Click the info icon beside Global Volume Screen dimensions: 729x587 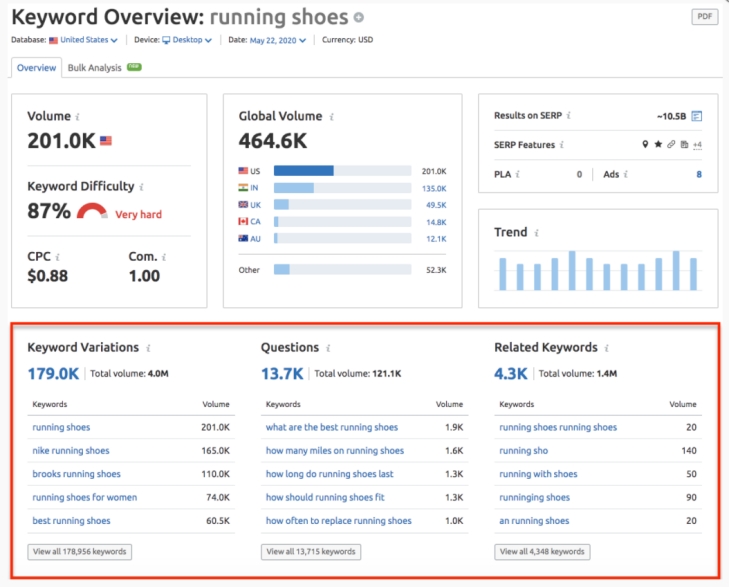(x=332, y=117)
